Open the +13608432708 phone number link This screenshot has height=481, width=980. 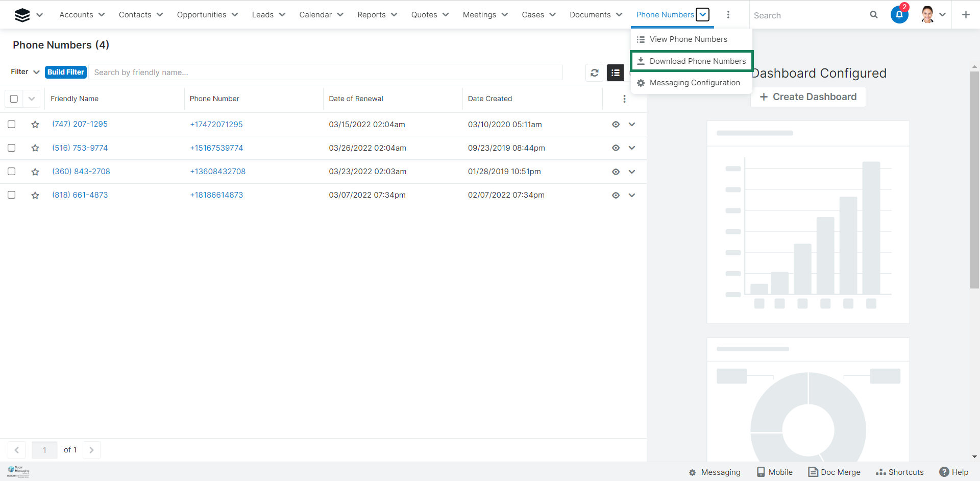coord(217,172)
